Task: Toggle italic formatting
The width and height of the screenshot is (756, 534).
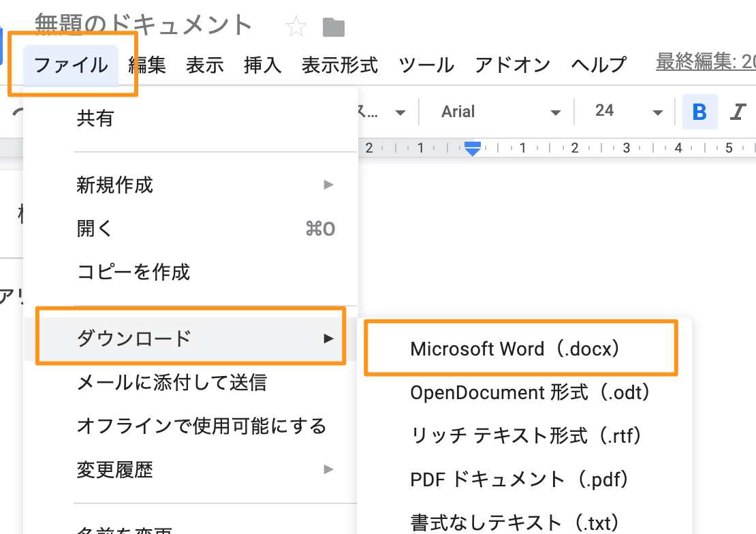Action: tap(738, 112)
